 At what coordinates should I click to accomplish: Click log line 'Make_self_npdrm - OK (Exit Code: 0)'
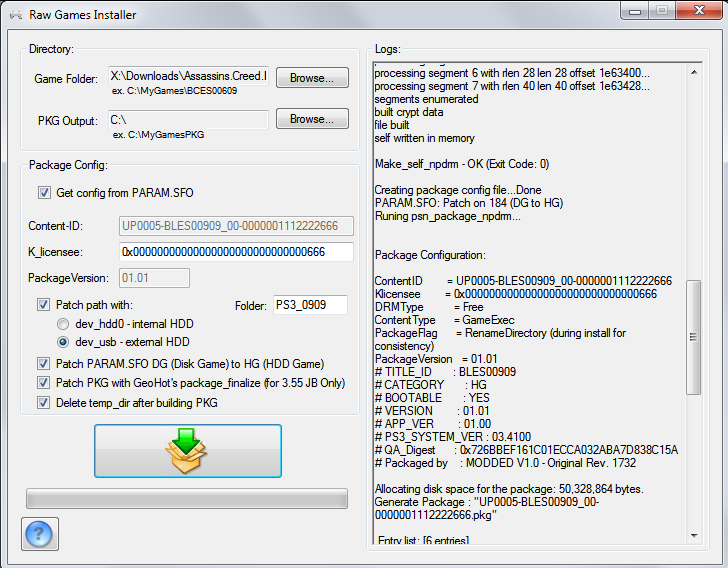point(462,164)
